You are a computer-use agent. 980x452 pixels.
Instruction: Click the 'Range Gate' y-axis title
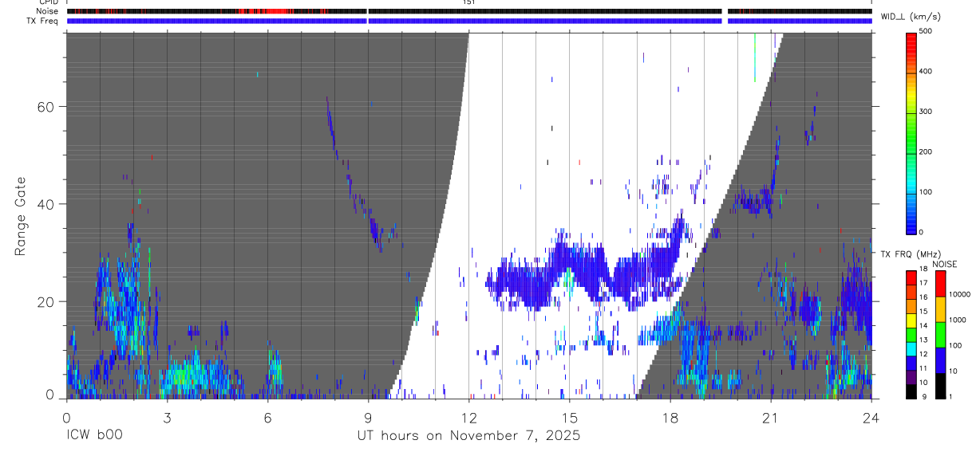pos(20,215)
